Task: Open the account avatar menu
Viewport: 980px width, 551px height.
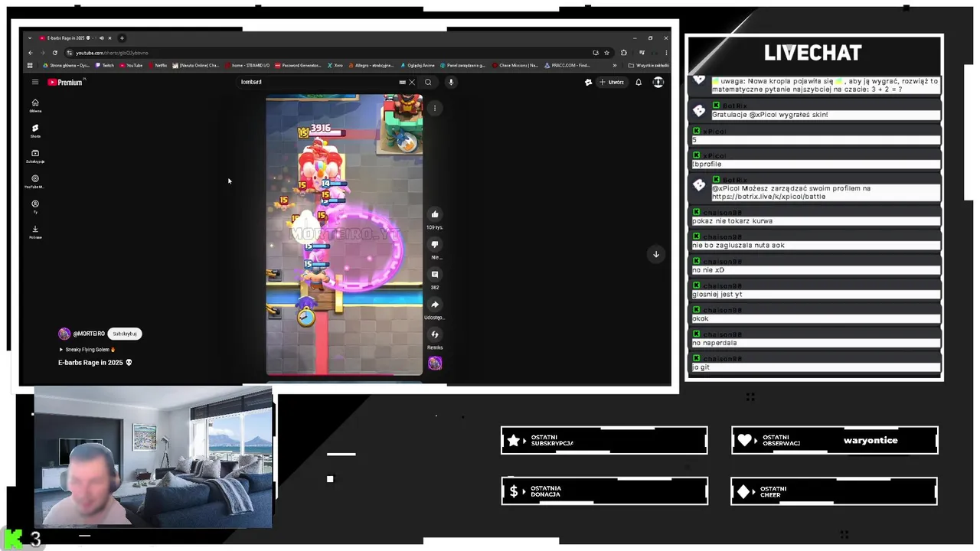Action: pyautogui.click(x=658, y=82)
